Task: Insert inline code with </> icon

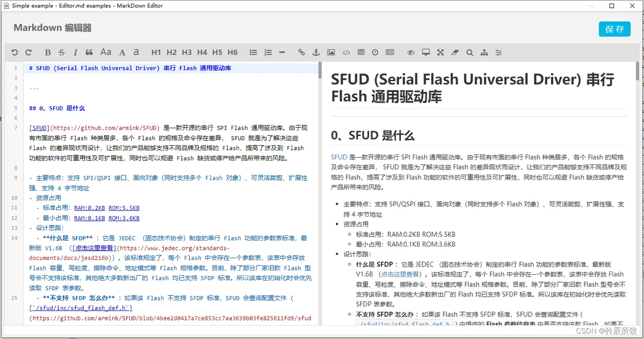Action: click(346, 52)
